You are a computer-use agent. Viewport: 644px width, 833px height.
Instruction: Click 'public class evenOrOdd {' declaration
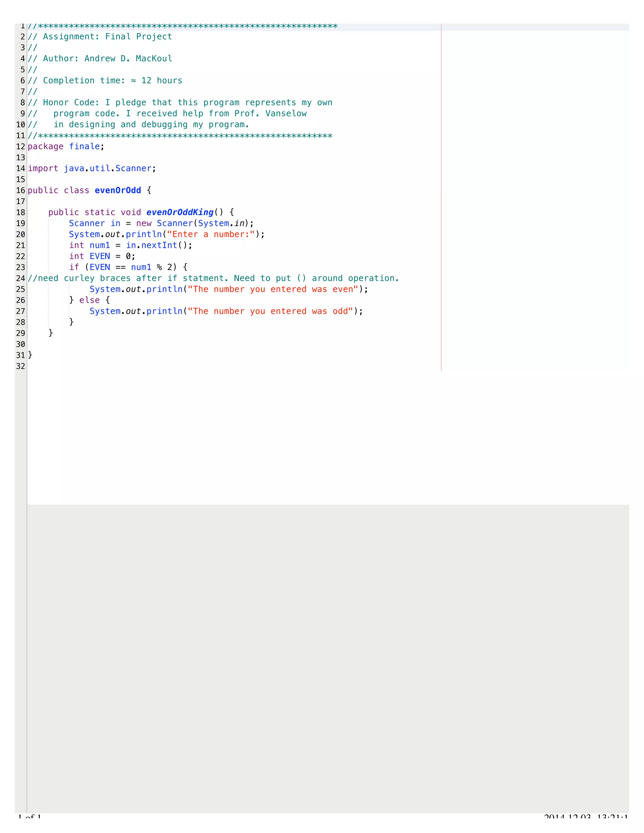(x=90, y=190)
